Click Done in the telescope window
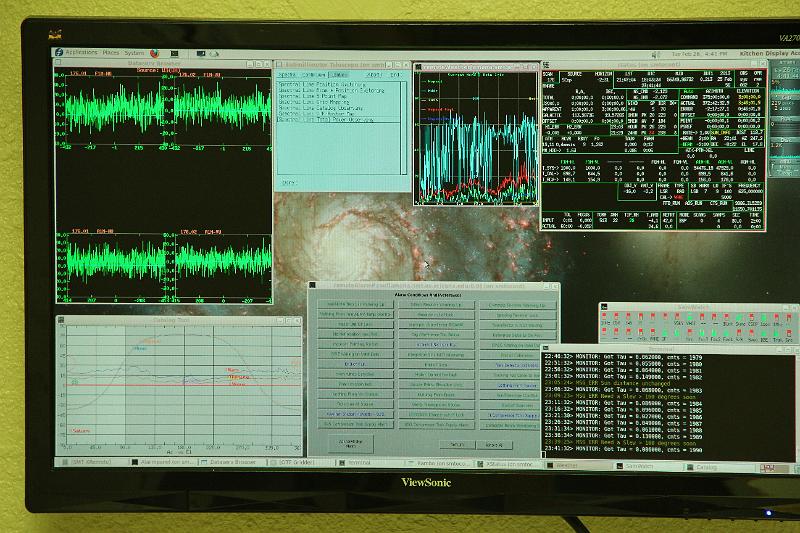This screenshot has height=533, width=800. click(x=288, y=182)
